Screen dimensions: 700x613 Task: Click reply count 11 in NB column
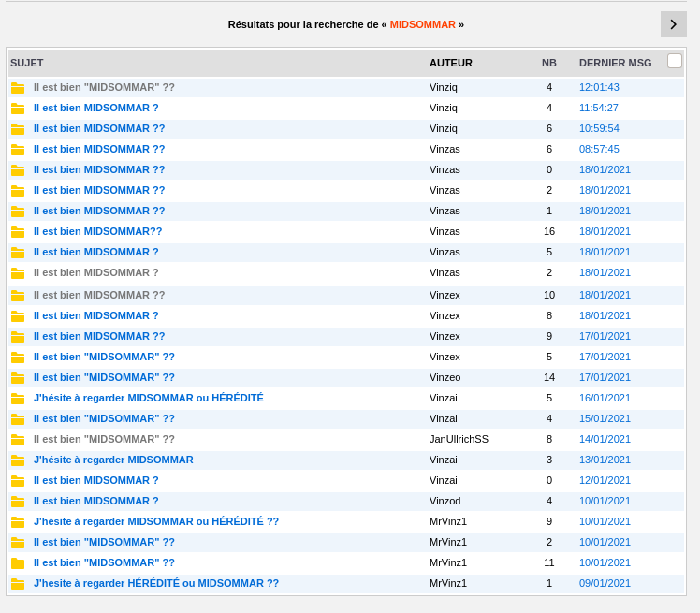click(549, 562)
